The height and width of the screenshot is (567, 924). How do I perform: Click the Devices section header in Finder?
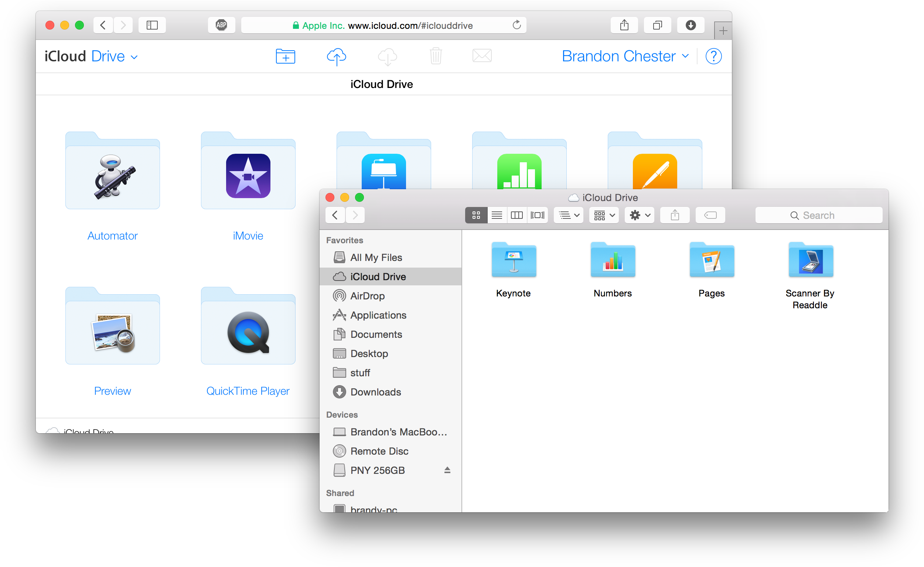pyautogui.click(x=342, y=415)
